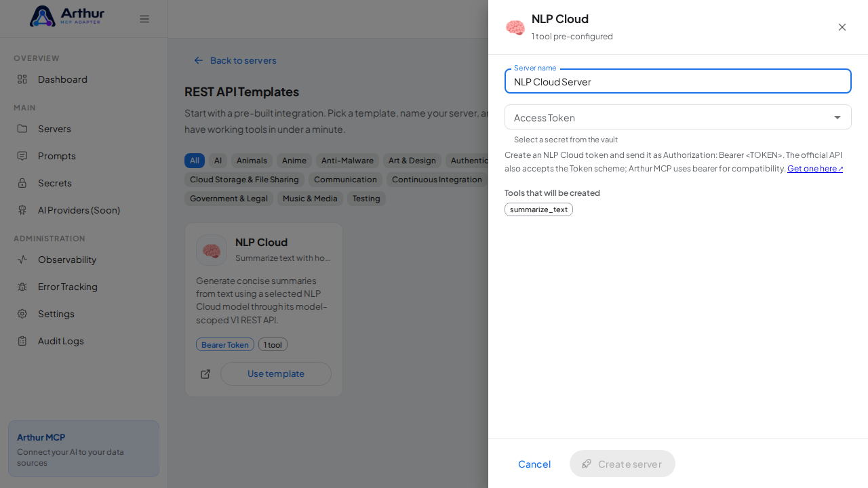
Task: Open Error Tracking in sidebar
Action: coord(83,287)
